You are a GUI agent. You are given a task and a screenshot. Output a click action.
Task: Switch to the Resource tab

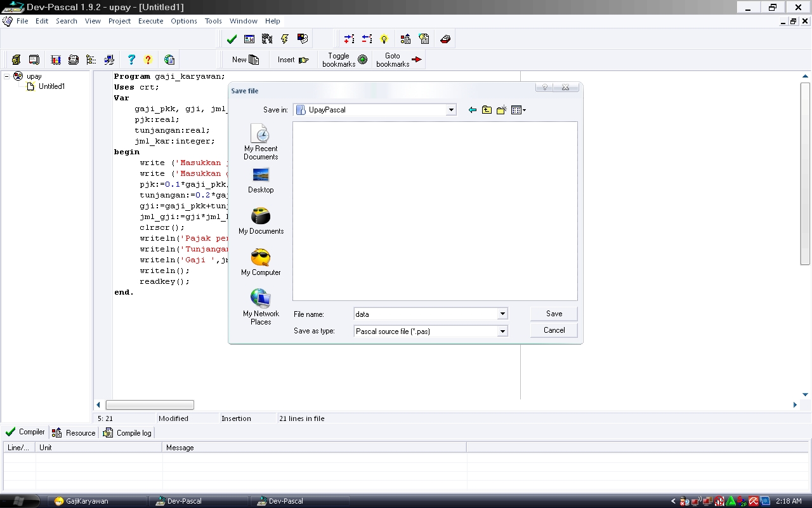[x=74, y=432]
